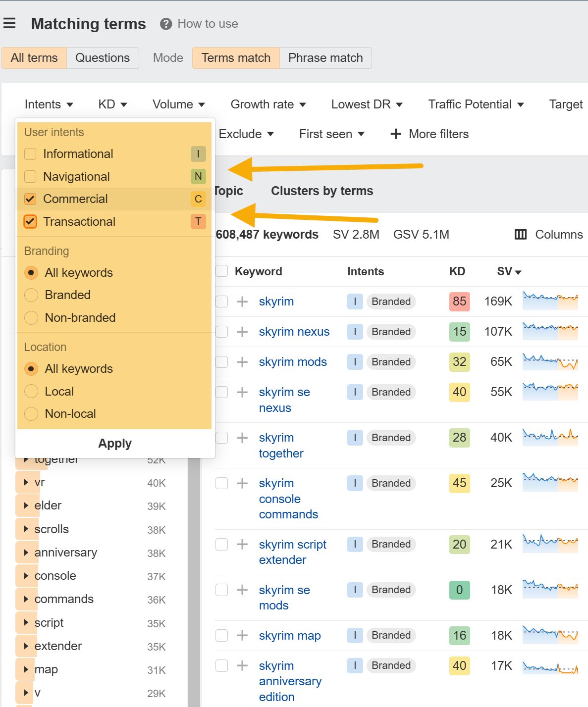The image size is (588, 707).
Task: Expand the anniversary term in sidebar
Action: (26, 553)
